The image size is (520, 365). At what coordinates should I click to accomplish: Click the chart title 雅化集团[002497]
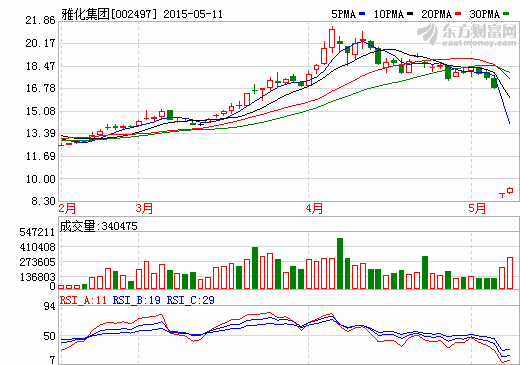[109, 14]
